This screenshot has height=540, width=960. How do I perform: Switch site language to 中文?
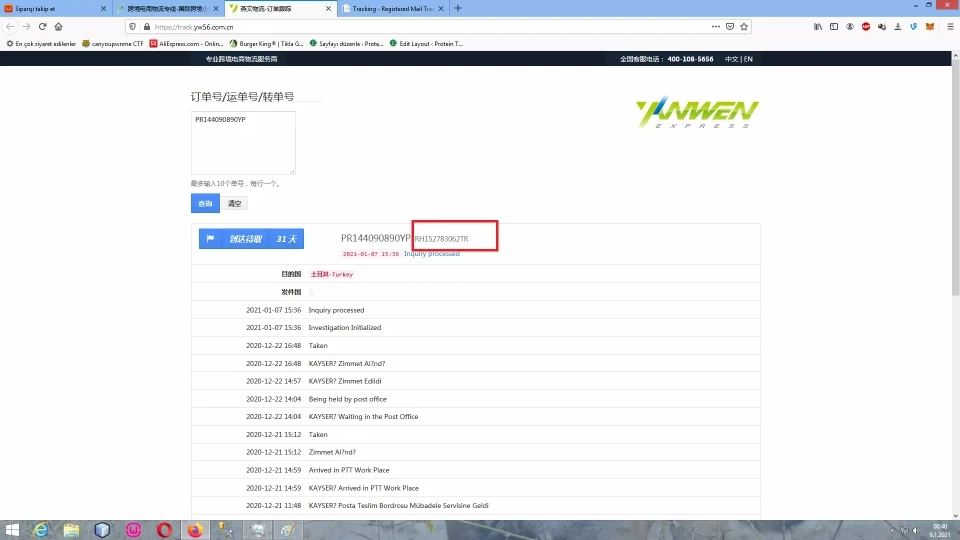click(x=731, y=59)
